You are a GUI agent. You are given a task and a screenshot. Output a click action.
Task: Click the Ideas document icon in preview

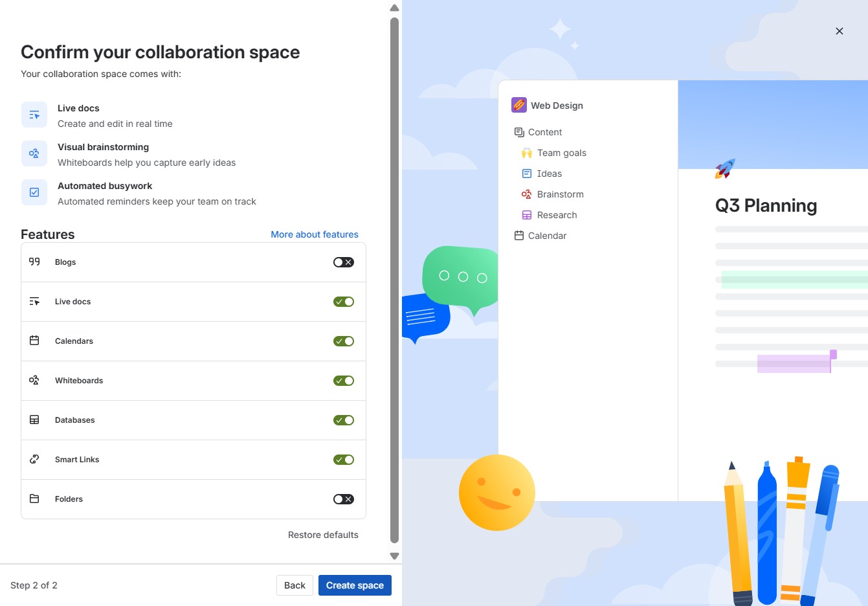tap(527, 174)
